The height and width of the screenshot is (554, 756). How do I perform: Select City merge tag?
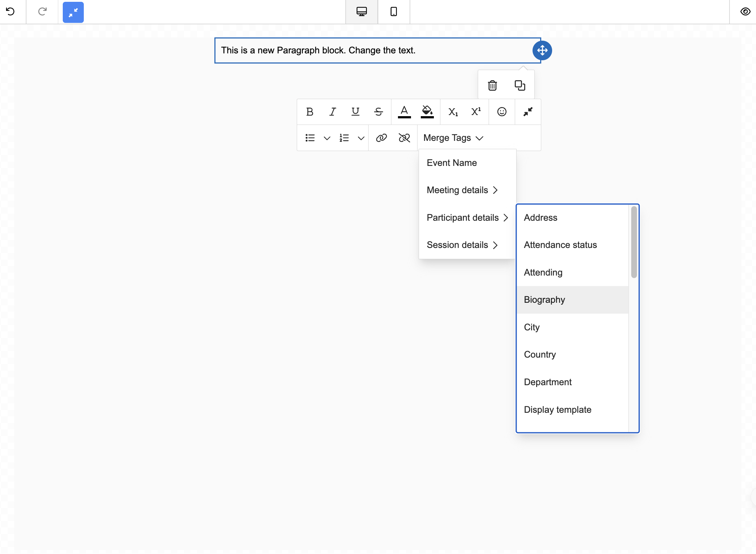(x=572, y=327)
